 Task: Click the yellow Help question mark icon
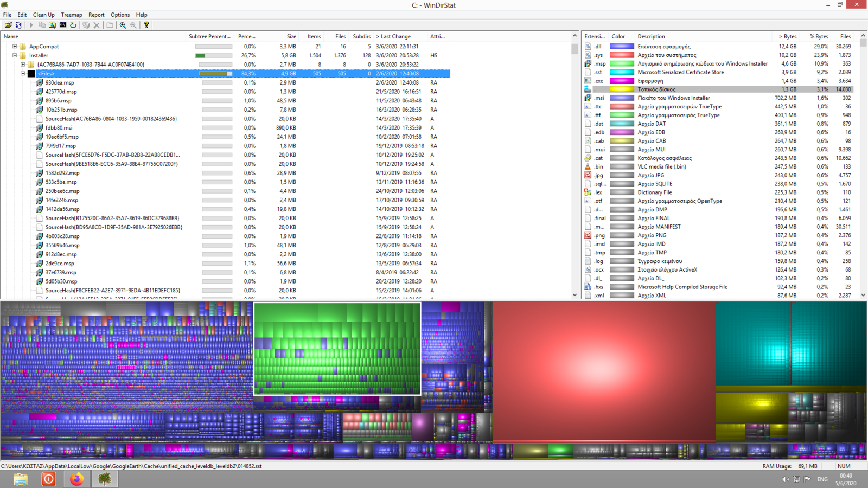click(146, 25)
